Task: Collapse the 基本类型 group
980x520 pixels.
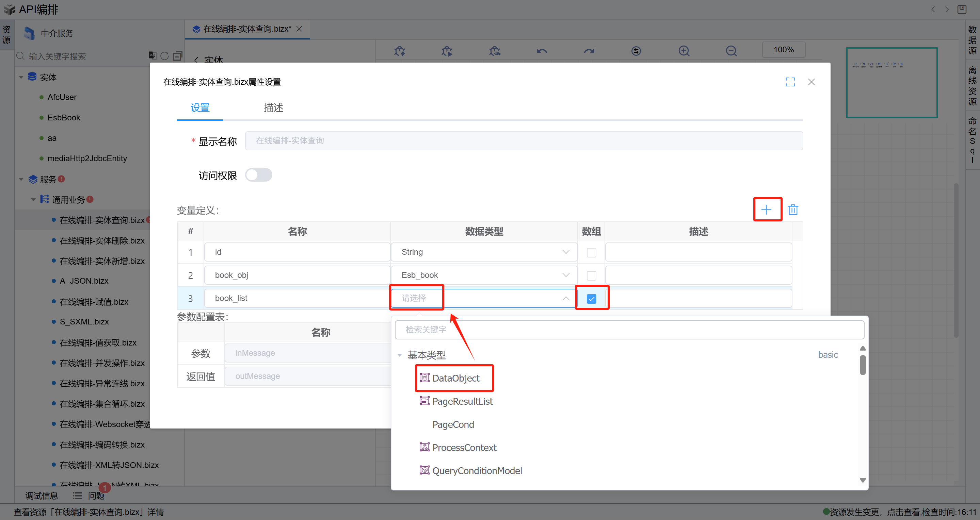Action: click(400, 355)
